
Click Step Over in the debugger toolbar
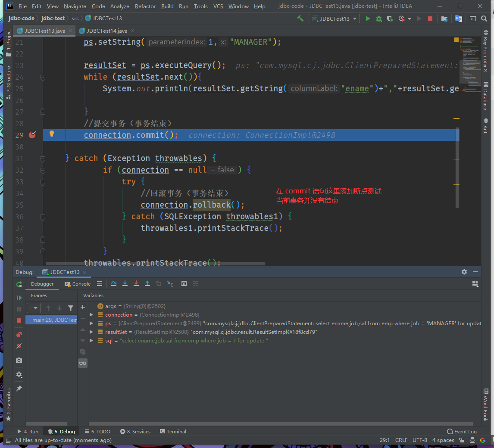(x=114, y=283)
